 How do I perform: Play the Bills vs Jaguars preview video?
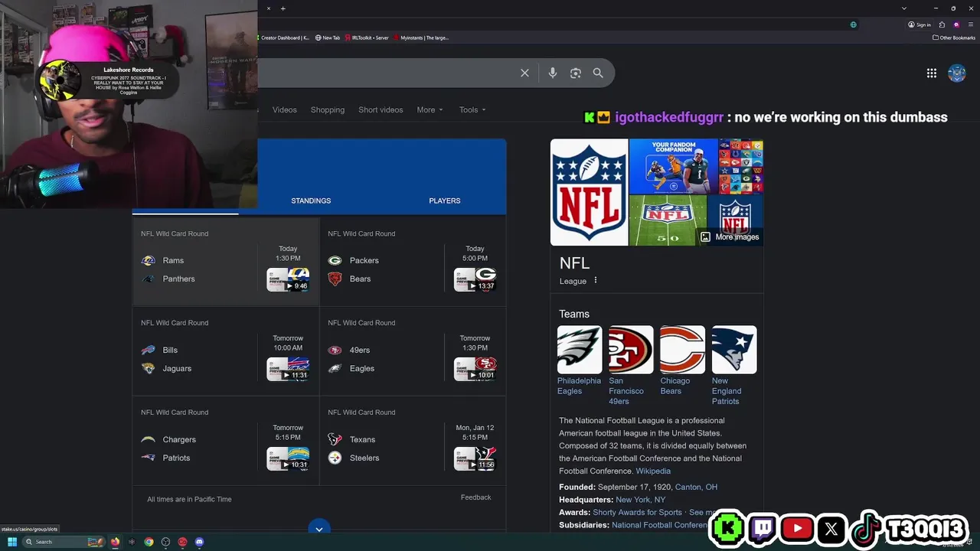288,369
